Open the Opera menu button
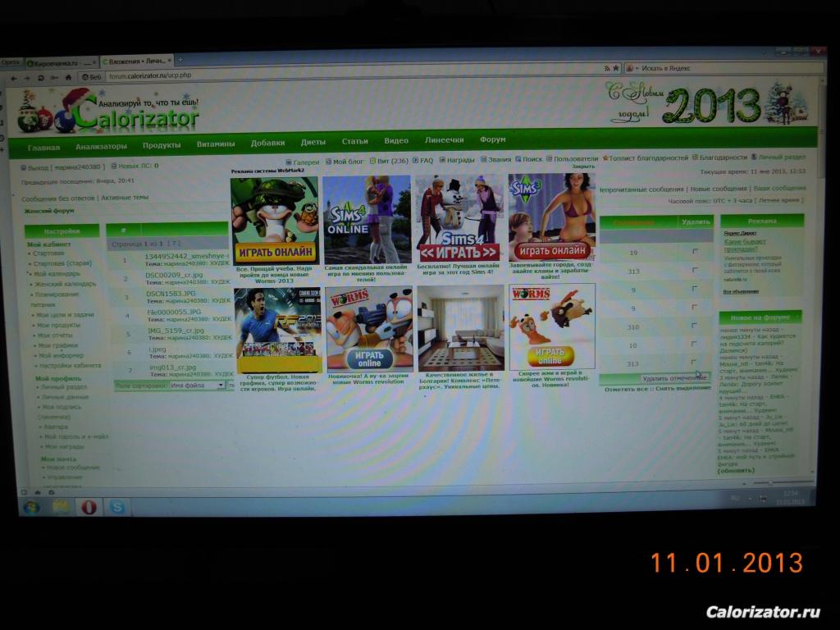The width and height of the screenshot is (840, 630). click(x=10, y=62)
